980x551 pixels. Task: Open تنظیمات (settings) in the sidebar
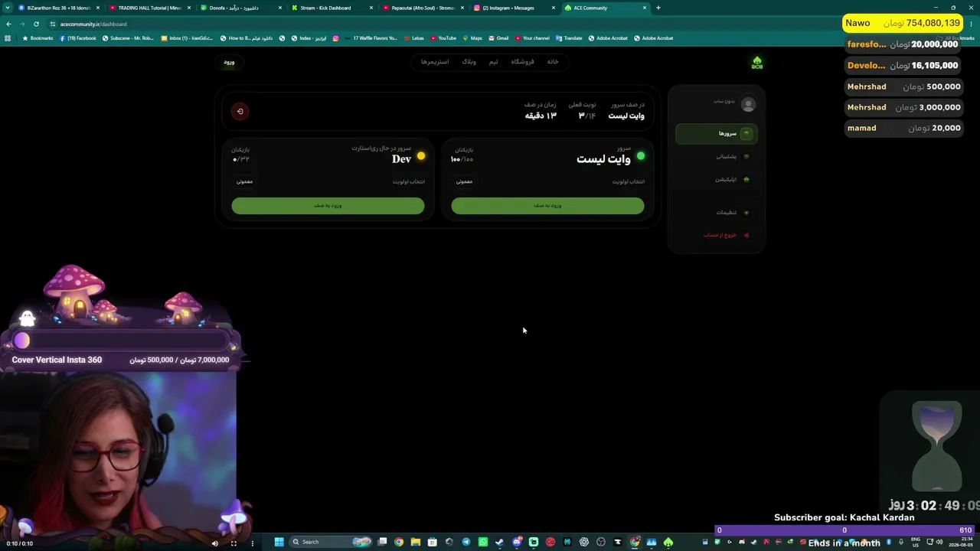click(x=717, y=213)
